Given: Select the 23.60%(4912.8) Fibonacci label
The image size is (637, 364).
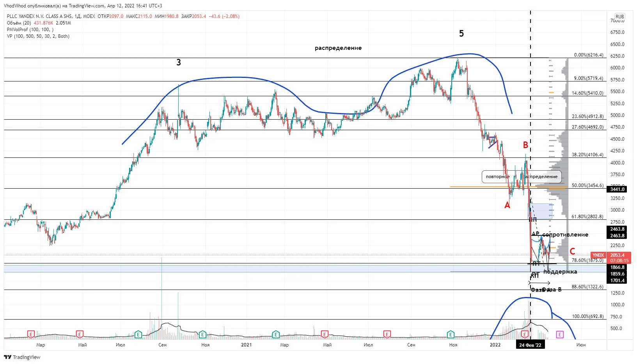Looking at the screenshot, I should [x=587, y=117].
